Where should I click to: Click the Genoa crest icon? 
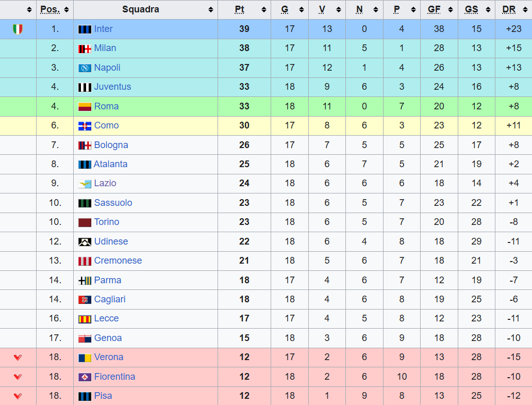tap(85, 338)
